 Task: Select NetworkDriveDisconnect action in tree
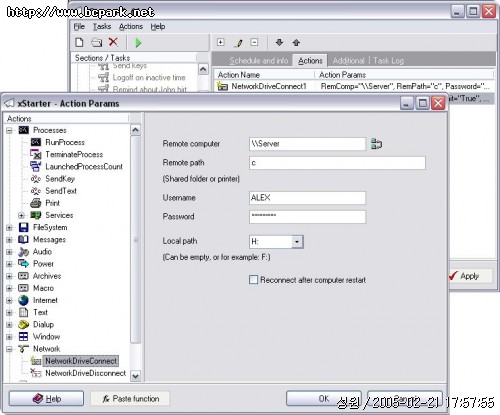point(85,373)
